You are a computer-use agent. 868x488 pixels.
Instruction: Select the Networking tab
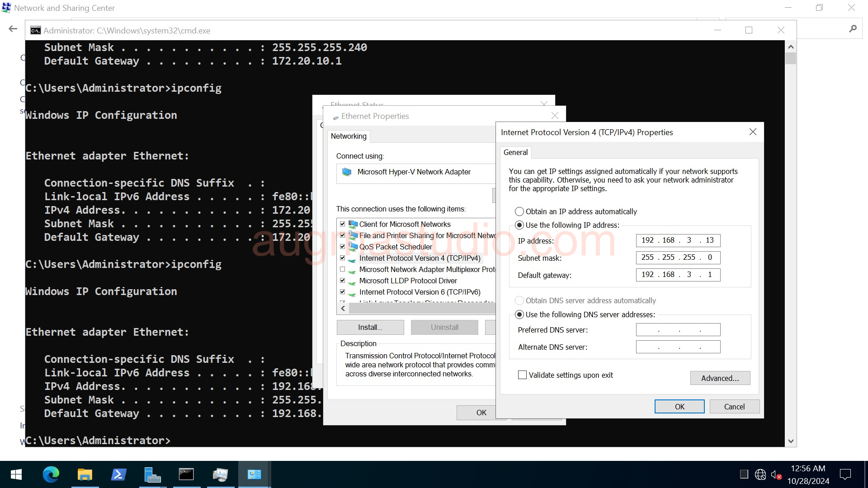pos(348,136)
